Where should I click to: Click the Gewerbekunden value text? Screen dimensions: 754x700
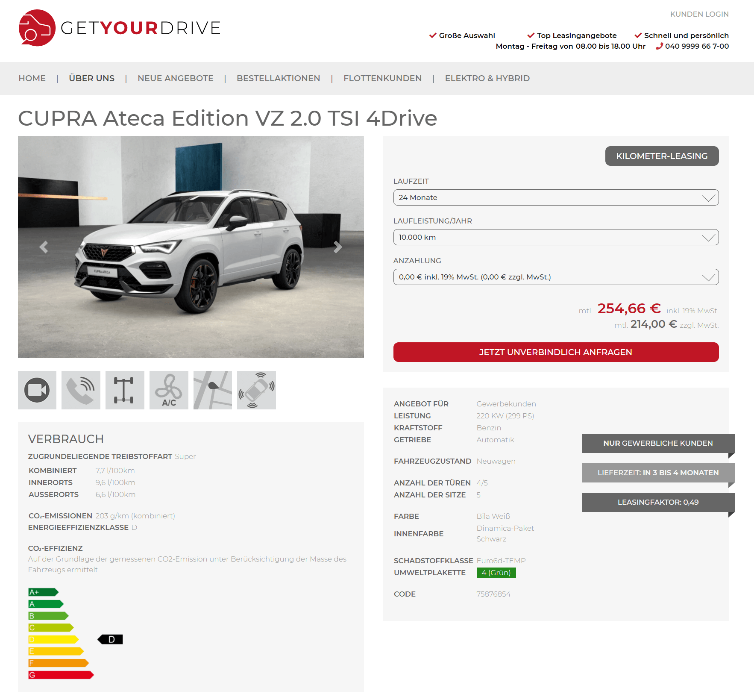[506, 404]
